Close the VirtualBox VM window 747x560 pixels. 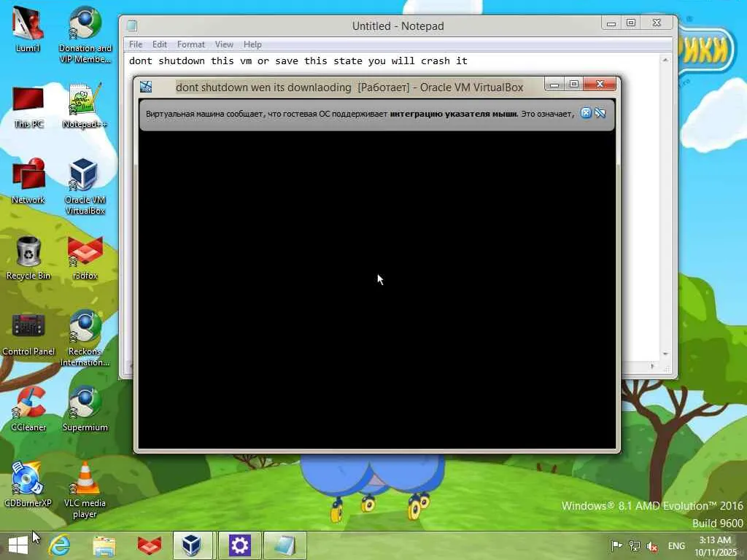[600, 85]
